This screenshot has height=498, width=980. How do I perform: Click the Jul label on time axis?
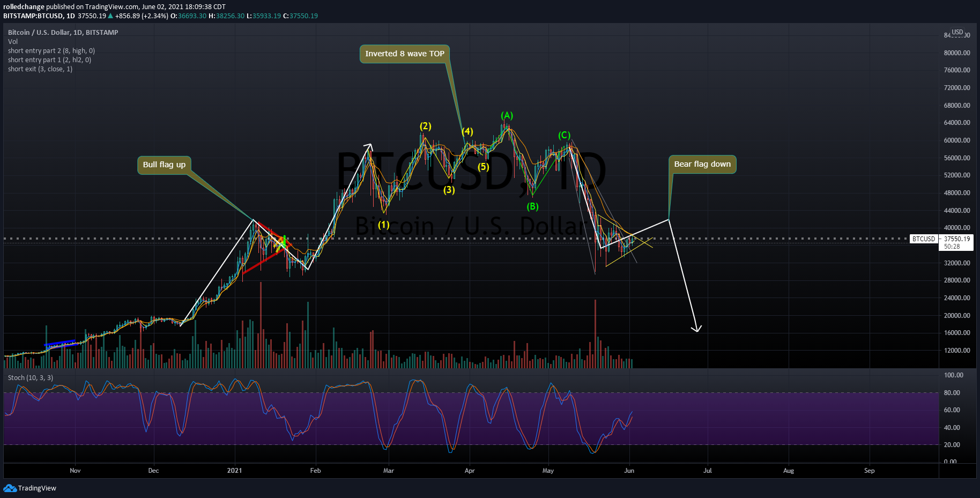tap(708, 471)
